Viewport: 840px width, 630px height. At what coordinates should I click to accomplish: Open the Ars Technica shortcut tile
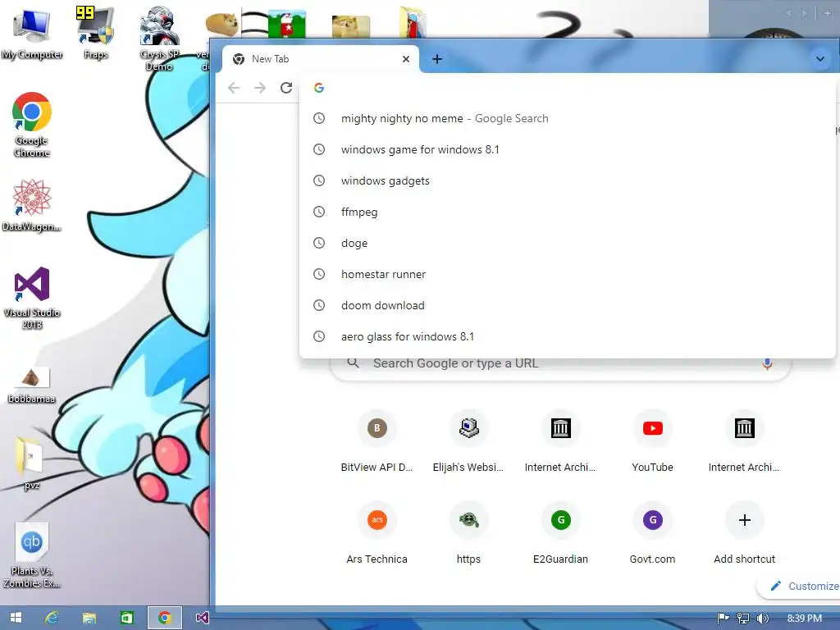click(377, 534)
